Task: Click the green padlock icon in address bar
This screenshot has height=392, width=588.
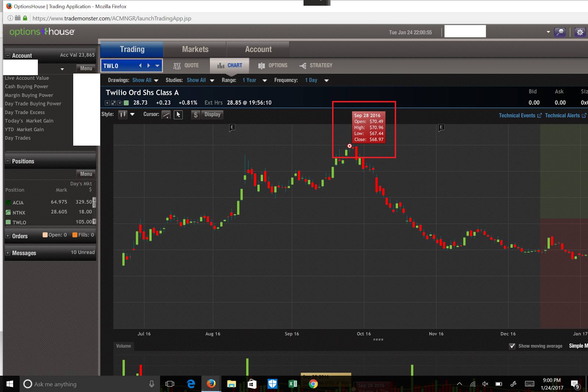Action: pos(25,18)
